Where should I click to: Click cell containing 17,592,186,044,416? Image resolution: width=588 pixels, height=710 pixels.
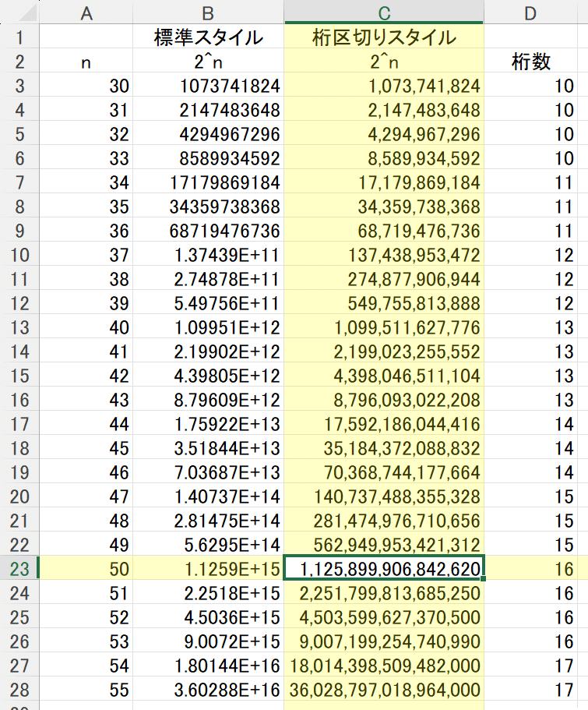[384, 424]
